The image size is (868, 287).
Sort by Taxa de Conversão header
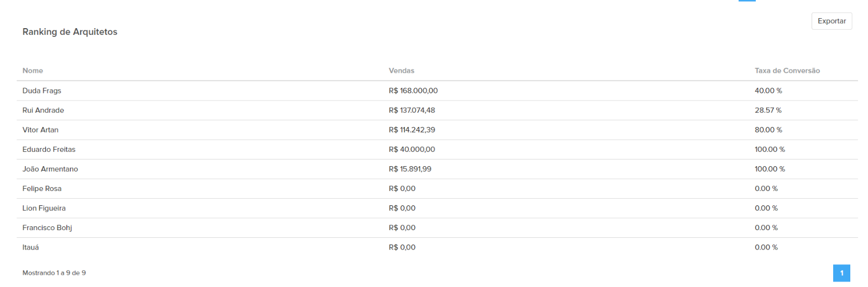tap(787, 71)
